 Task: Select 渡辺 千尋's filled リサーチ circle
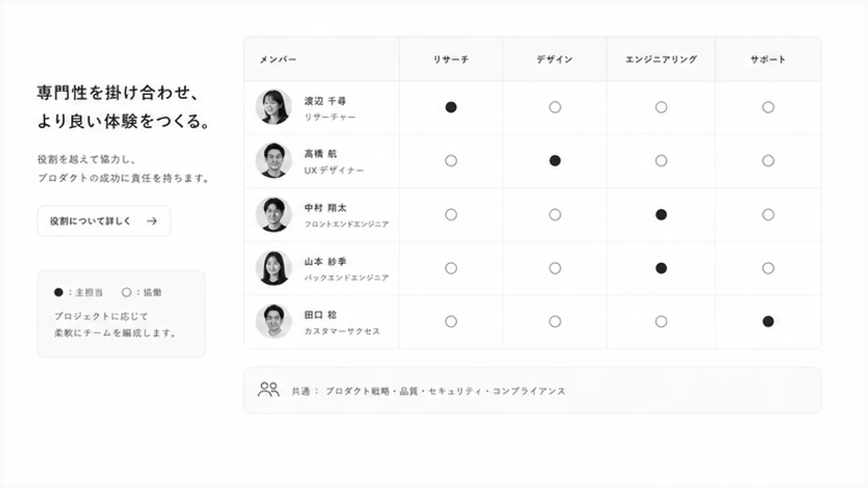pyautogui.click(x=451, y=107)
